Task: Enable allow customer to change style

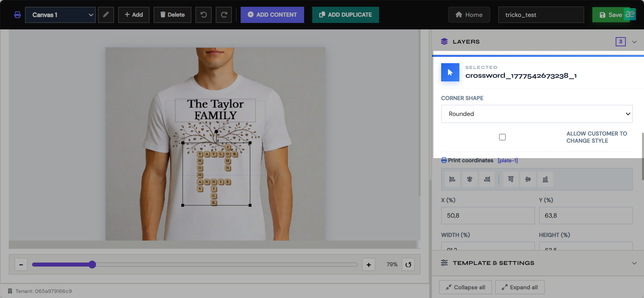Action: (502, 137)
